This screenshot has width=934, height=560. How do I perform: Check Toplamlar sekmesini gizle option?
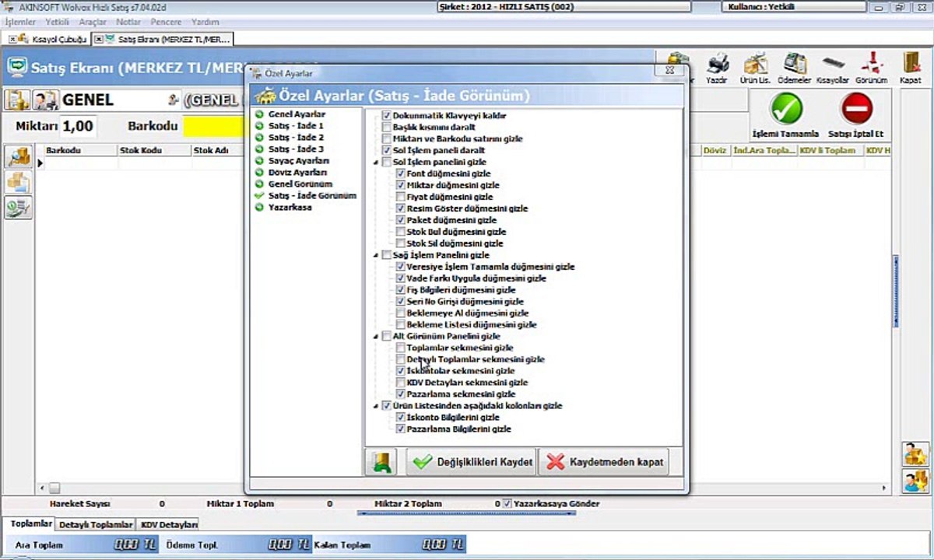click(401, 348)
